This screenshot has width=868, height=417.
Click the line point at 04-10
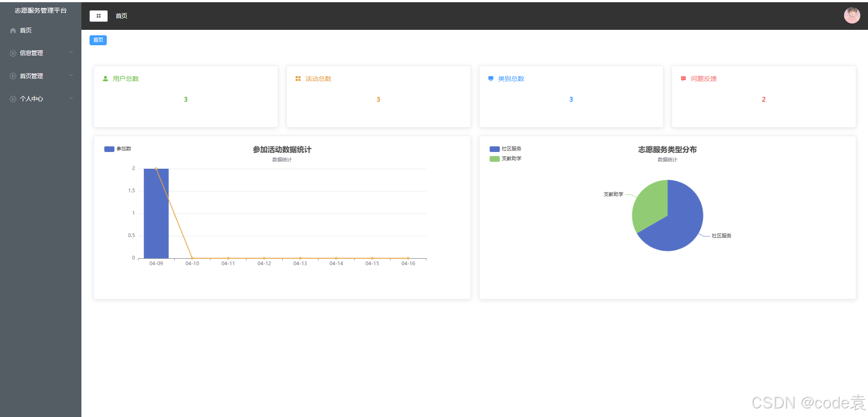click(192, 258)
